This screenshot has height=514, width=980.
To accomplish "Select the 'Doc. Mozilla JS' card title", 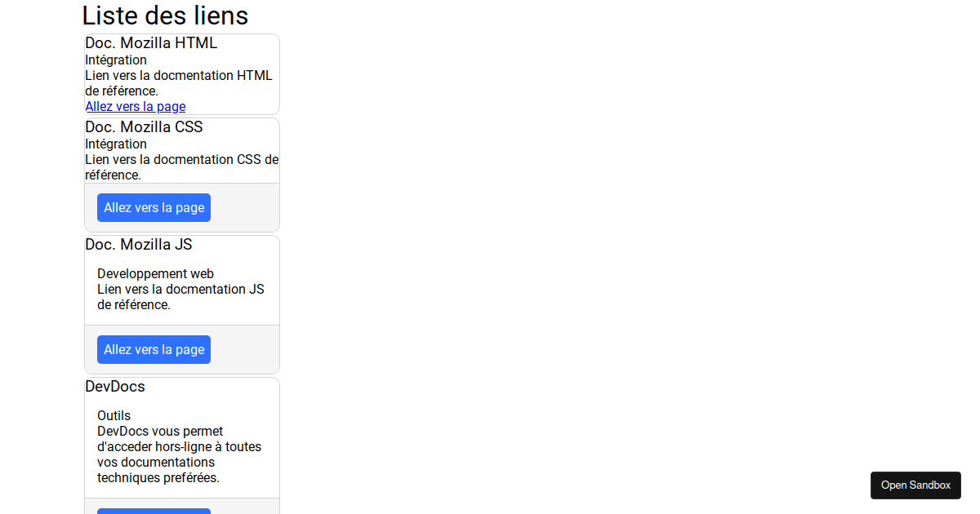I will click(x=139, y=245).
